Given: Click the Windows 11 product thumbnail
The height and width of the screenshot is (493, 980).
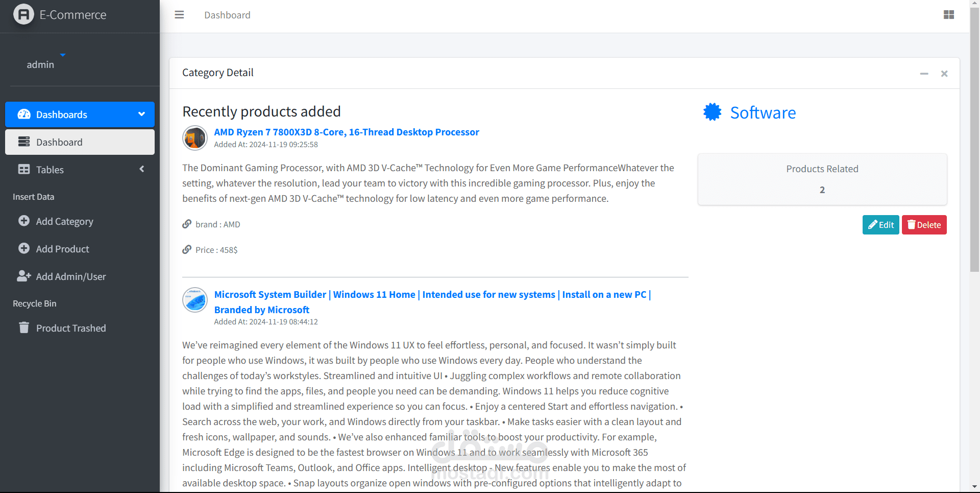Looking at the screenshot, I should coord(195,300).
